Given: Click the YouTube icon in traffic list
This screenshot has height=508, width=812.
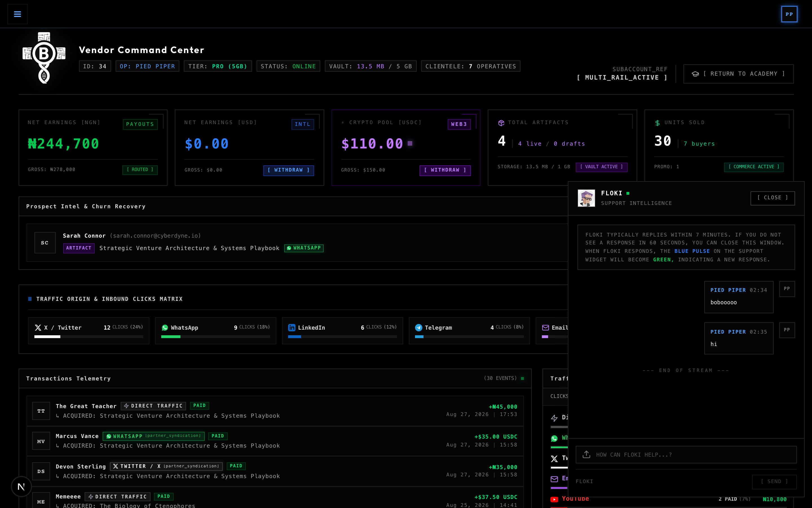Looking at the screenshot, I should 554,499.
